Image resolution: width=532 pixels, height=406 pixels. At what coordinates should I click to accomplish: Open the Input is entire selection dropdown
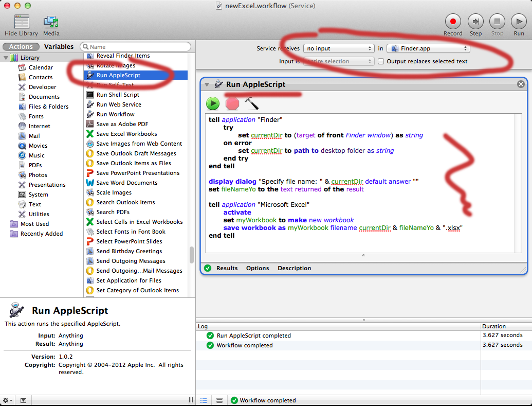339,62
